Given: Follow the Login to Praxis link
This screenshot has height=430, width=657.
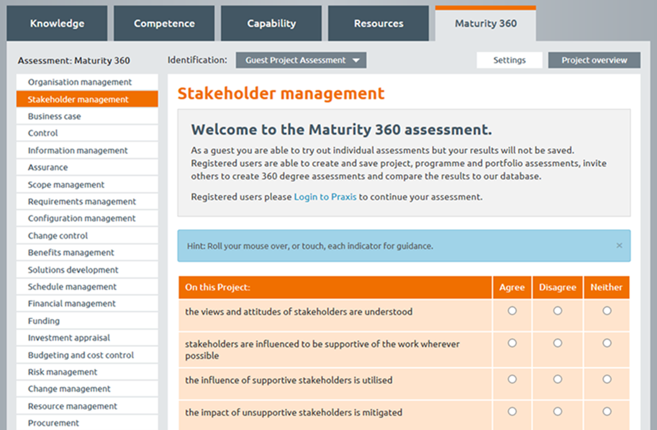Looking at the screenshot, I should [x=325, y=197].
